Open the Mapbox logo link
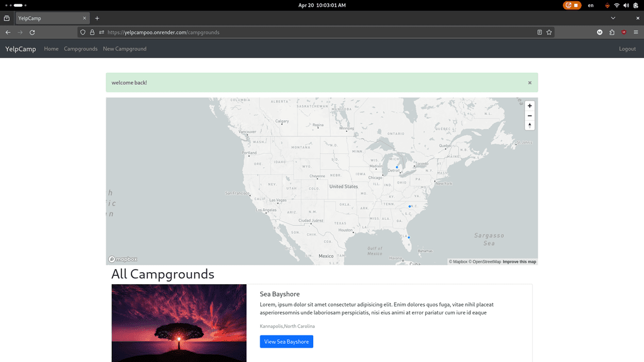 pos(123,259)
